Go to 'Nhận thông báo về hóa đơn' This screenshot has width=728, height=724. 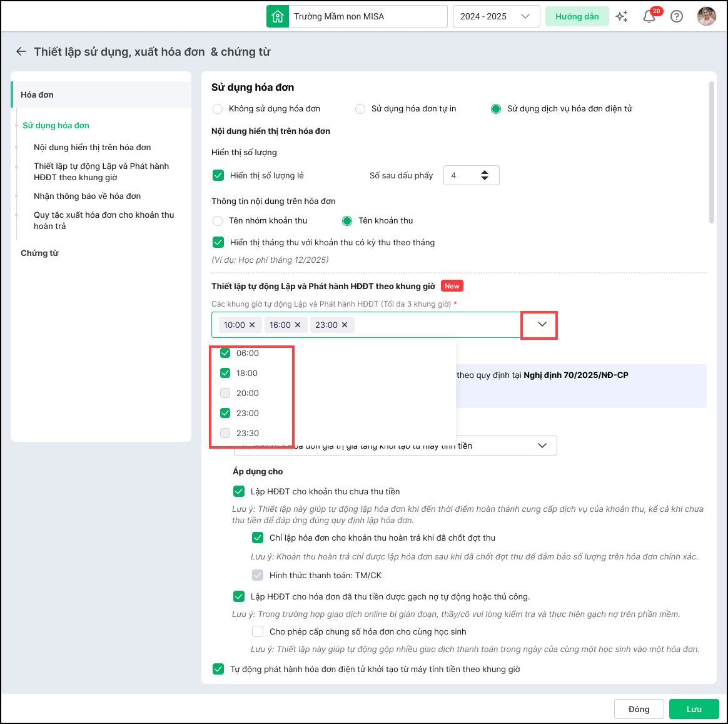pyautogui.click(x=87, y=196)
